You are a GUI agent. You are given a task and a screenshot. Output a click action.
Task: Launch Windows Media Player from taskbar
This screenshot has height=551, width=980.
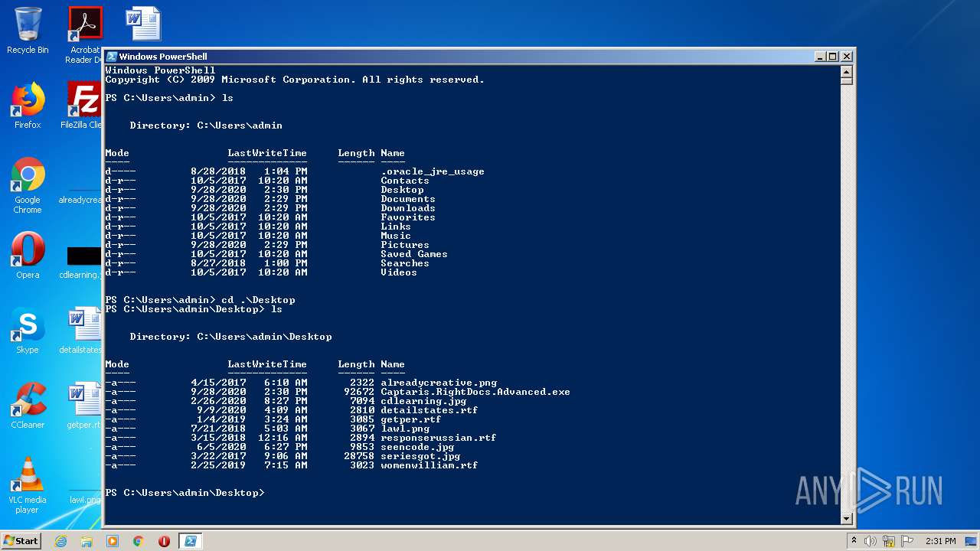[x=112, y=541]
